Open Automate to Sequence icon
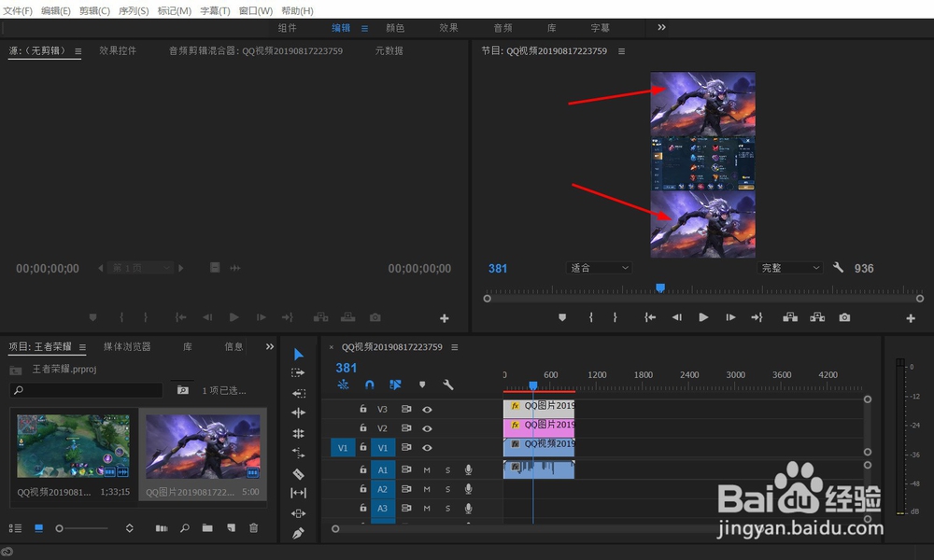 tap(162, 528)
